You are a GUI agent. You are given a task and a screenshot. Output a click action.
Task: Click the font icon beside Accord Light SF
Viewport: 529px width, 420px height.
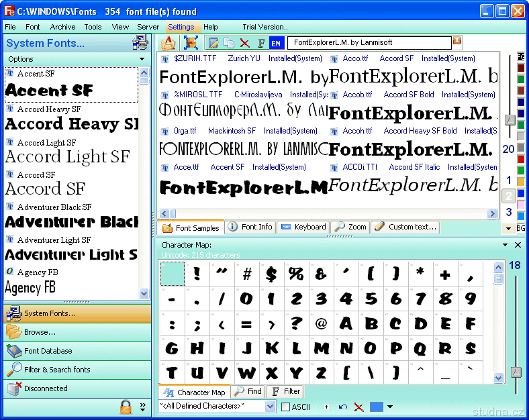point(10,142)
